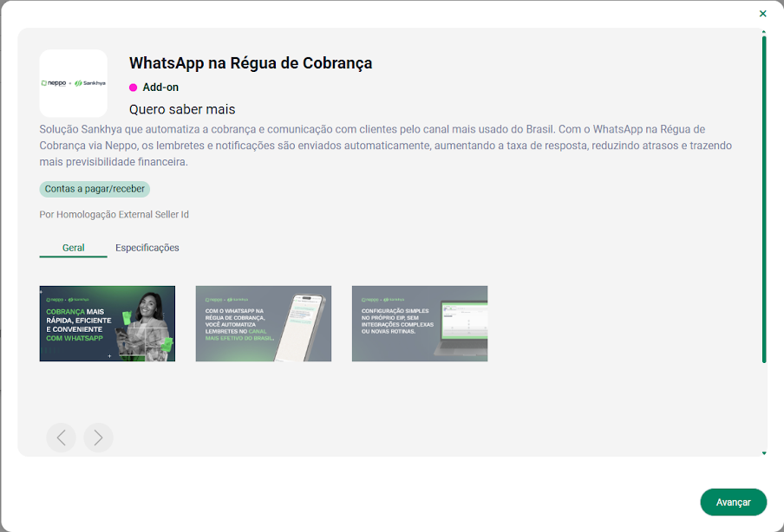Image resolution: width=784 pixels, height=532 pixels.
Task: Select the Contas a pagar/receber tag
Action: coord(95,189)
